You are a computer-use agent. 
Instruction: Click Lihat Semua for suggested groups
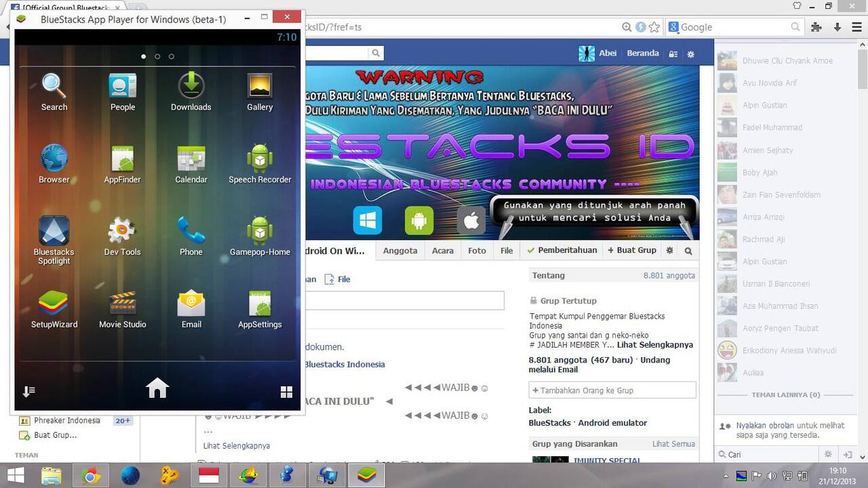(x=673, y=443)
